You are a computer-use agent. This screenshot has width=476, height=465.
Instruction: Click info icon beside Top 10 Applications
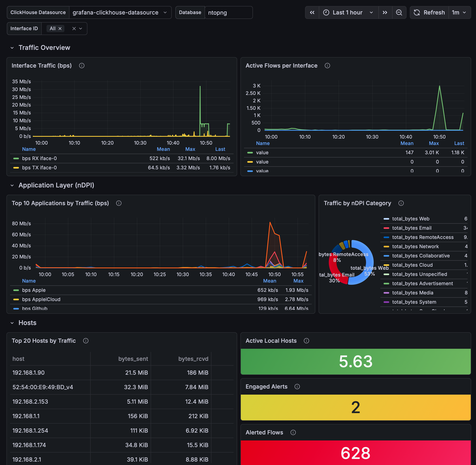119,203
